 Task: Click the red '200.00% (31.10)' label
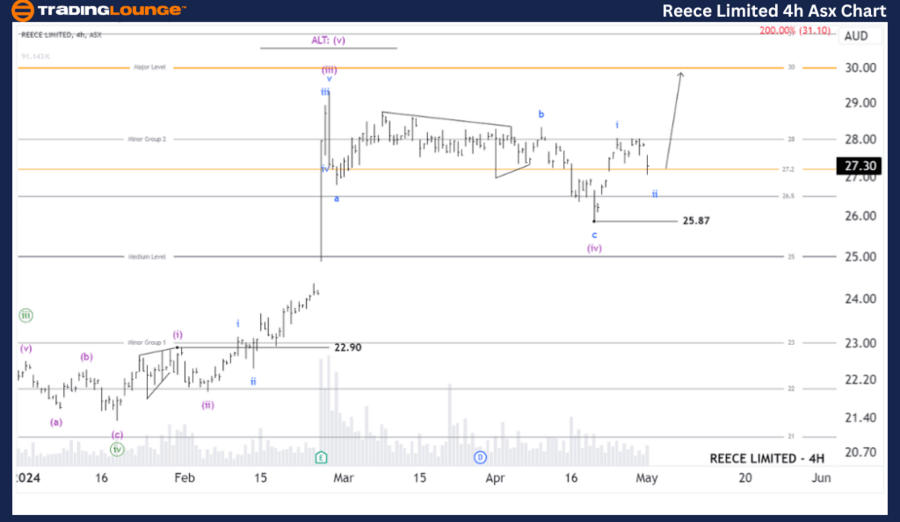tap(795, 30)
